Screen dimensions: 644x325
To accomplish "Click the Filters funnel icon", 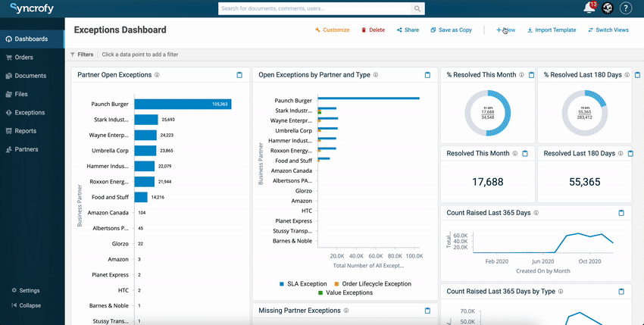I will point(73,55).
